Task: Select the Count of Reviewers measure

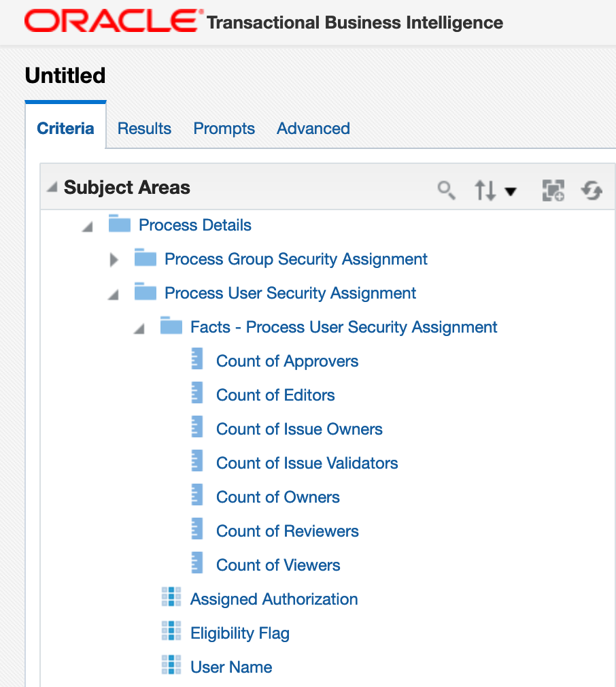Action: [x=287, y=531]
